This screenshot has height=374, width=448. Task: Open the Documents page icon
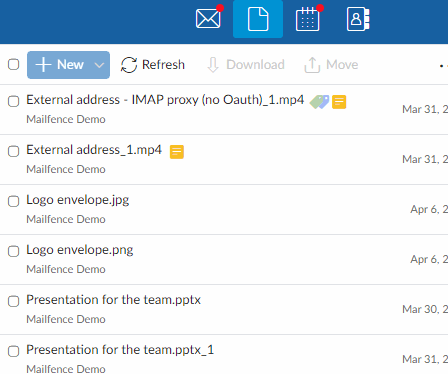[x=258, y=19]
